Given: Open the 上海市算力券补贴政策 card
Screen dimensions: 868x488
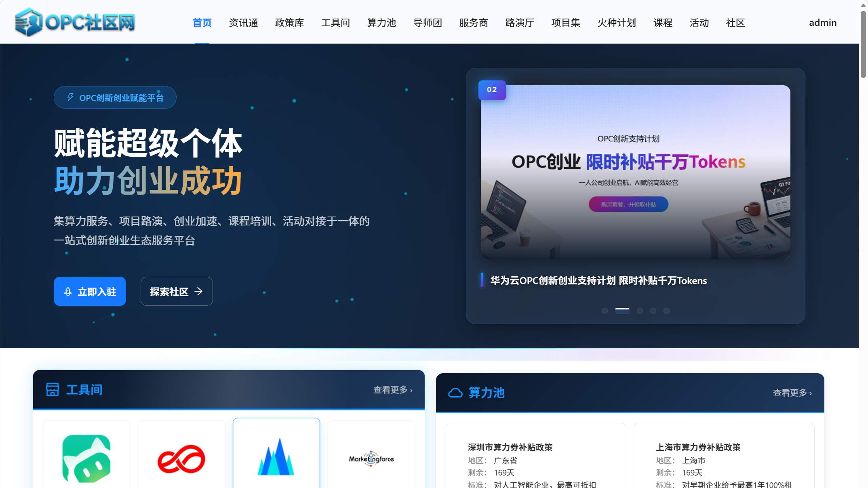Looking at the screenshot, I should (724, 456).
